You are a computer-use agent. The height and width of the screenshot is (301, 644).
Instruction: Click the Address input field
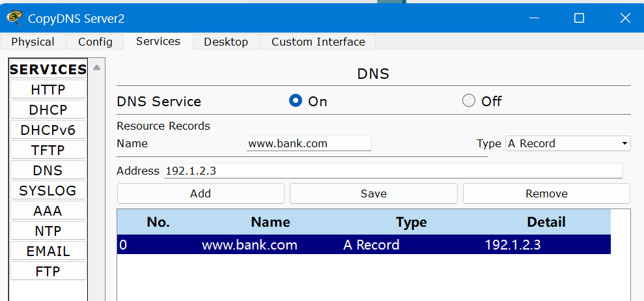393,171
